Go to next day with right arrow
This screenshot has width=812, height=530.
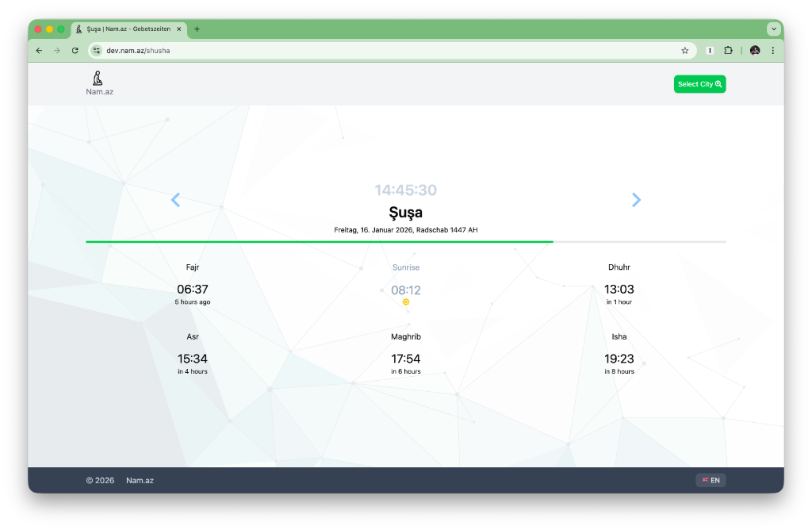(x=636, y=200)
